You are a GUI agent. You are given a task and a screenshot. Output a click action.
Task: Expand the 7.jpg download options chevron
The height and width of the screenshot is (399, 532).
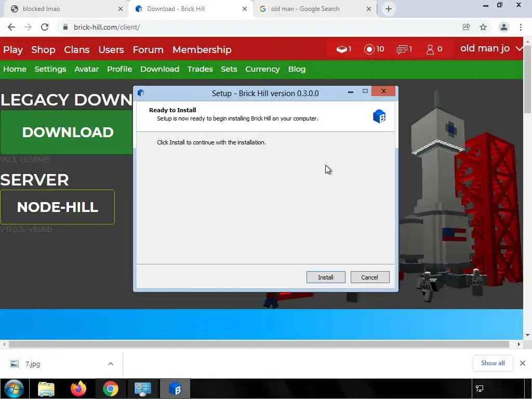pyautogui.click(x=111, y=364)
